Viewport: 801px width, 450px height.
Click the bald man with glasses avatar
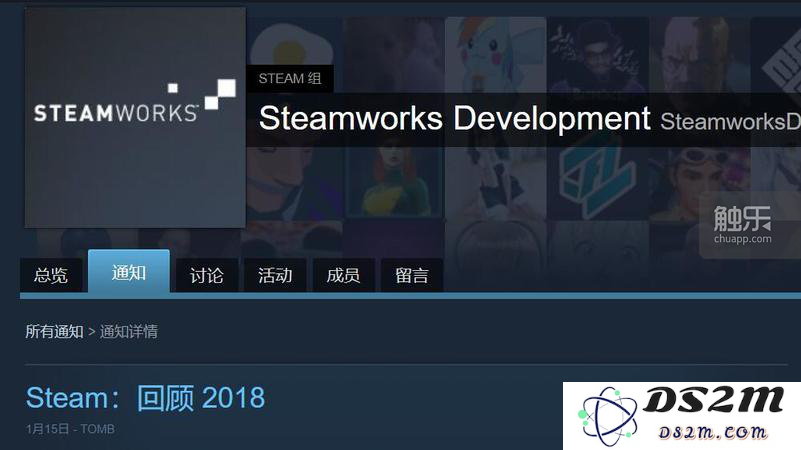699,55
